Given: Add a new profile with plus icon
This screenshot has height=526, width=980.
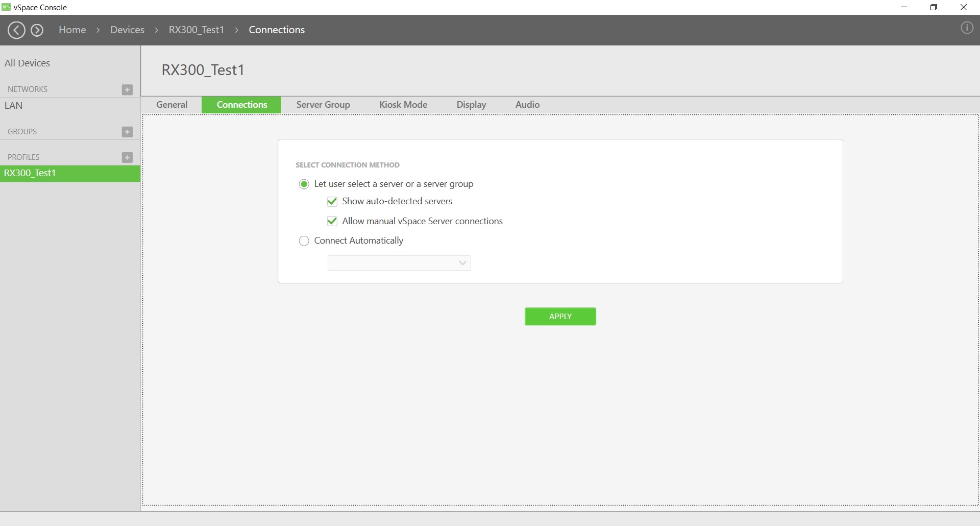Looking at the screenshot, I should 128,157.
